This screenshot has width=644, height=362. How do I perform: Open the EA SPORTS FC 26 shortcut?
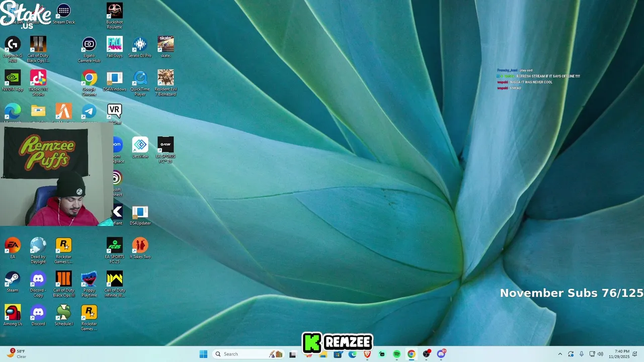pyautogui.click(x=166, y=150)
